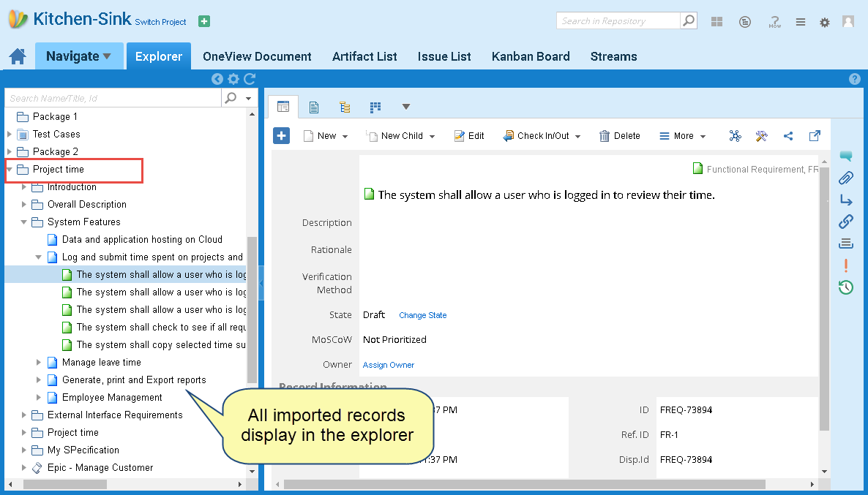The height and width of the screenshot is (495, 868).
Task: Select Employee Management in the tree
Action: click(112, 398)
